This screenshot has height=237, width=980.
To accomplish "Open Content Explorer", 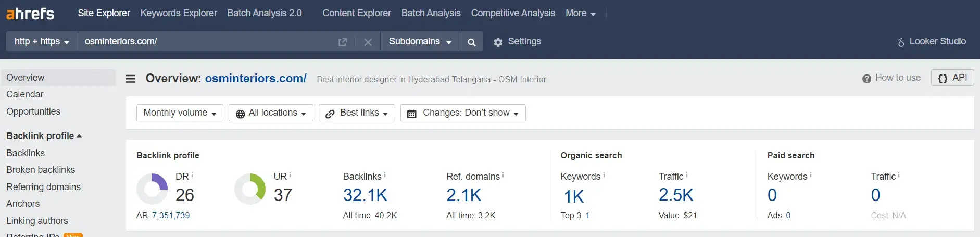I will click(x=357, y=13).
